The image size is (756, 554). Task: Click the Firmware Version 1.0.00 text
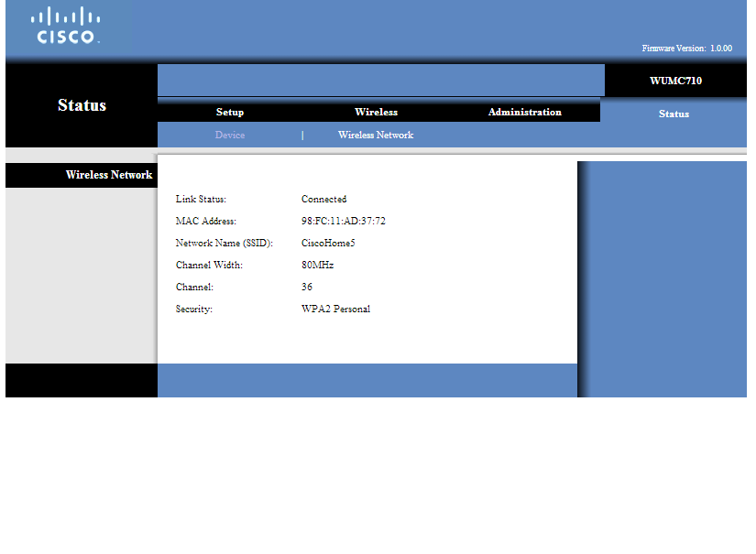(x=686, y=49)
